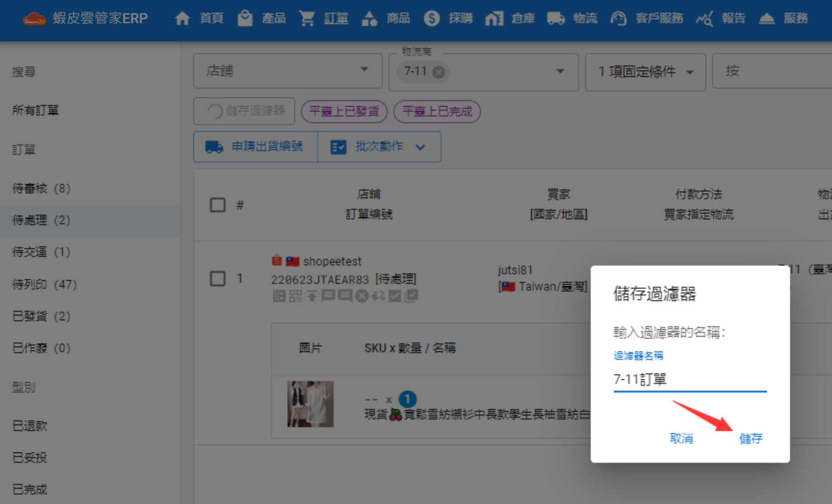This screenshot has width=832, height=504.
Task: Click the circled X cancel icon under the order
Action: (362, 296)
